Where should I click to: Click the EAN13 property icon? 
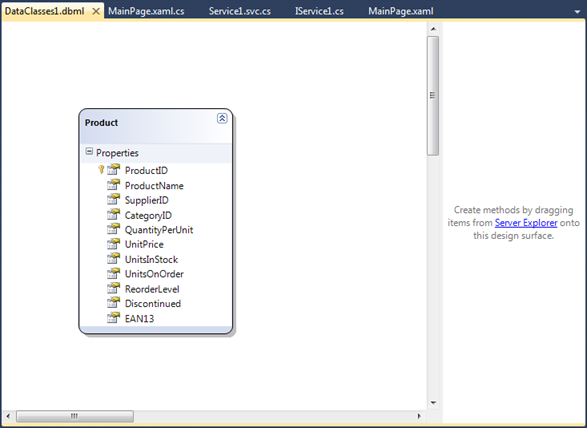coord(113,318)
